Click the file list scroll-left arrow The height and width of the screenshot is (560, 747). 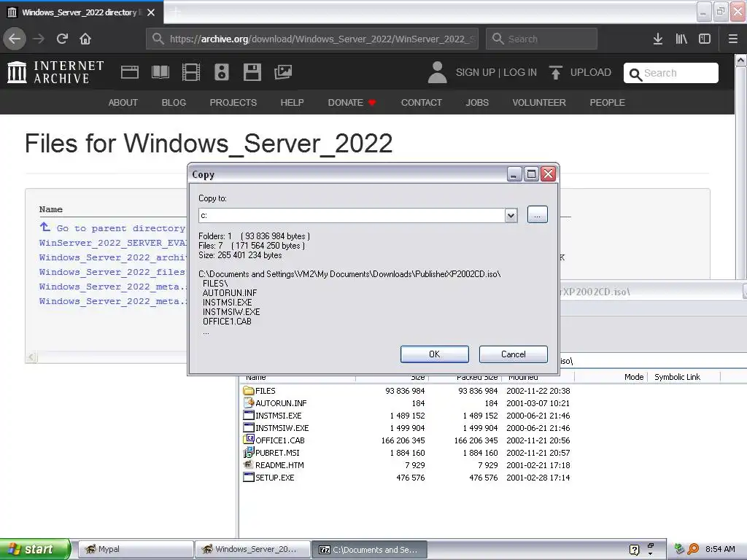(31, 357)
